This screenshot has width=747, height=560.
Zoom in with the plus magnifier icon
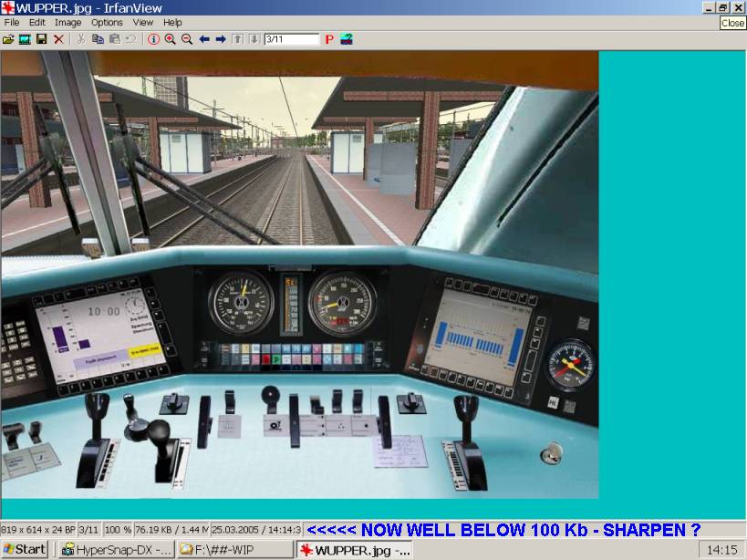click(170, 39)
